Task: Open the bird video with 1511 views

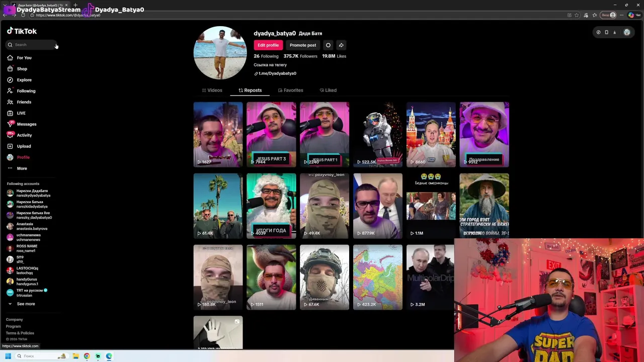Action: point(271,277)
